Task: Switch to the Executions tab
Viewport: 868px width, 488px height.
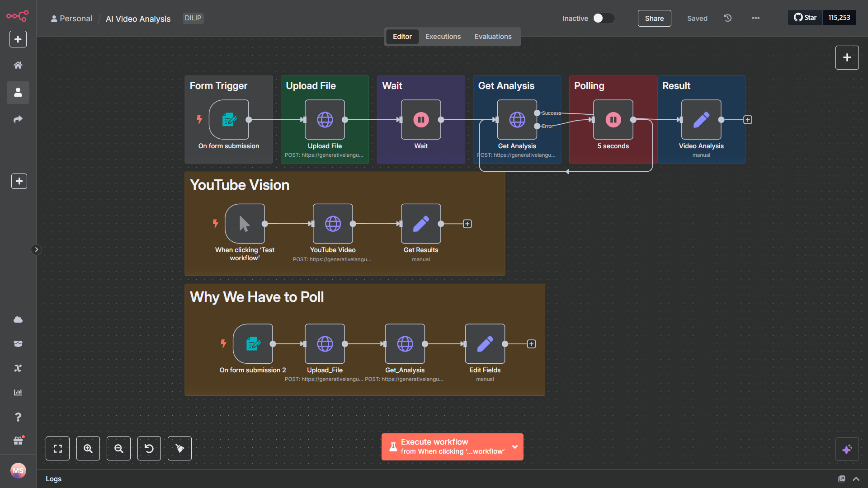Action: pyautogui.click(x=443, y=36)
